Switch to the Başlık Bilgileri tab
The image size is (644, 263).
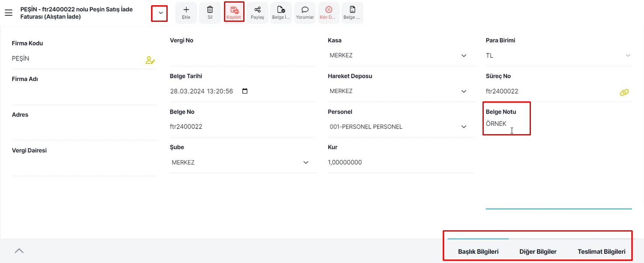pyautogui.click(x=478, y=252)
